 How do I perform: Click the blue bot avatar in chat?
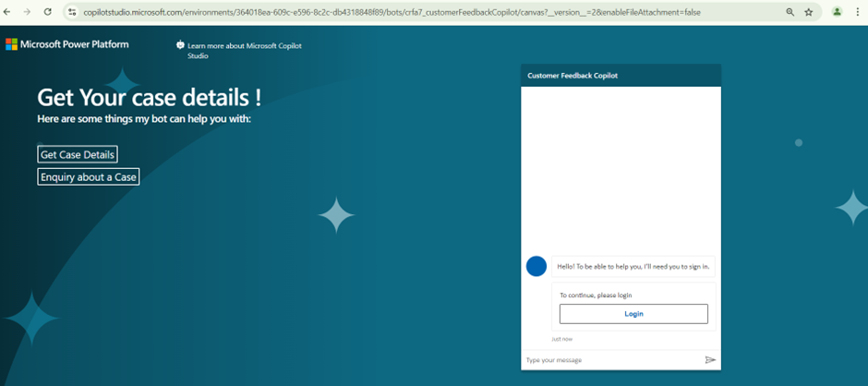pos(536,266)
